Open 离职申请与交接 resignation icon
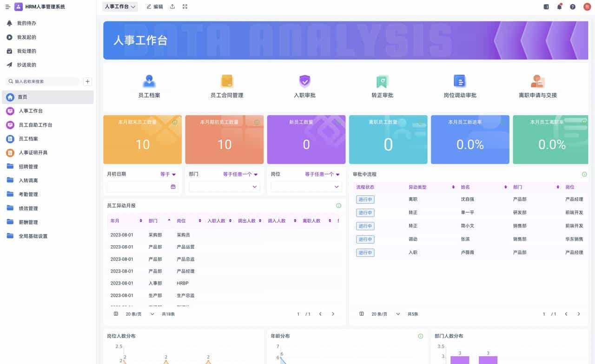Screen dimensions: 595x364 [537, 82]
